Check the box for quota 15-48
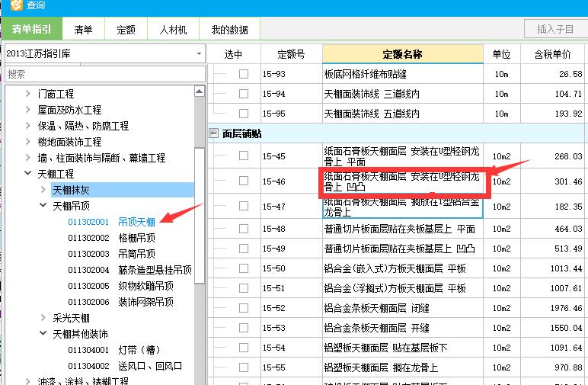Screen dimensions: 588x385 coord(244,229)
